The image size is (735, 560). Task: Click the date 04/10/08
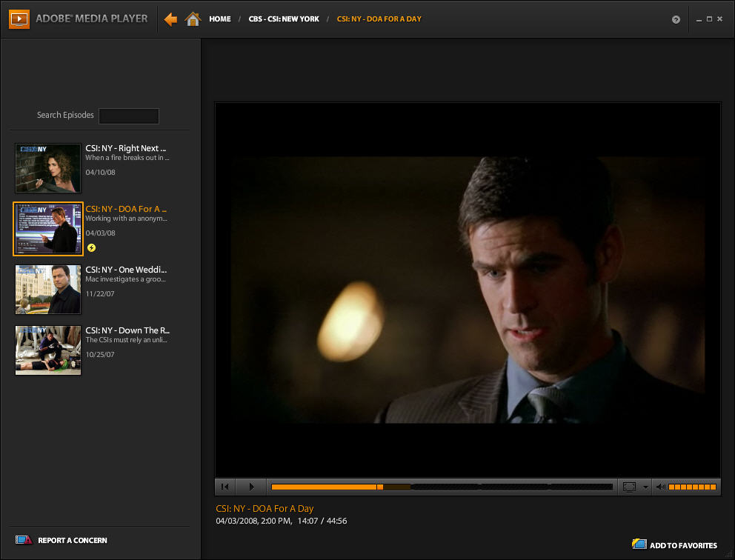100,172
